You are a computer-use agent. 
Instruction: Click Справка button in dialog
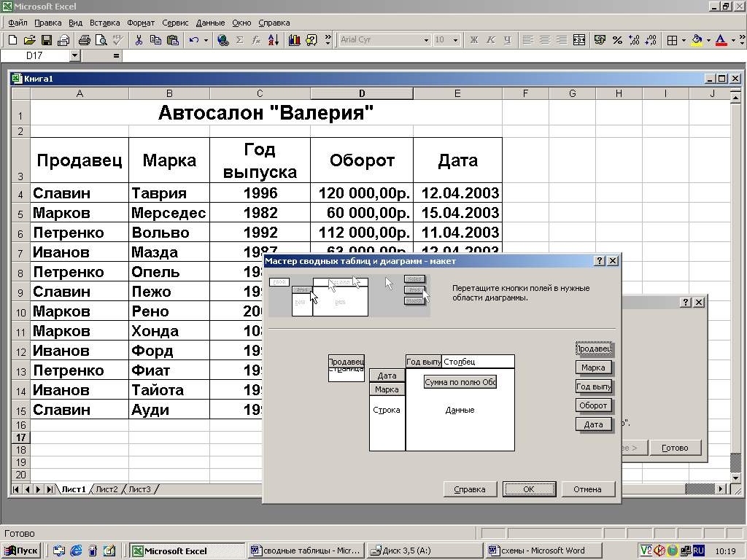pos(470,489)
